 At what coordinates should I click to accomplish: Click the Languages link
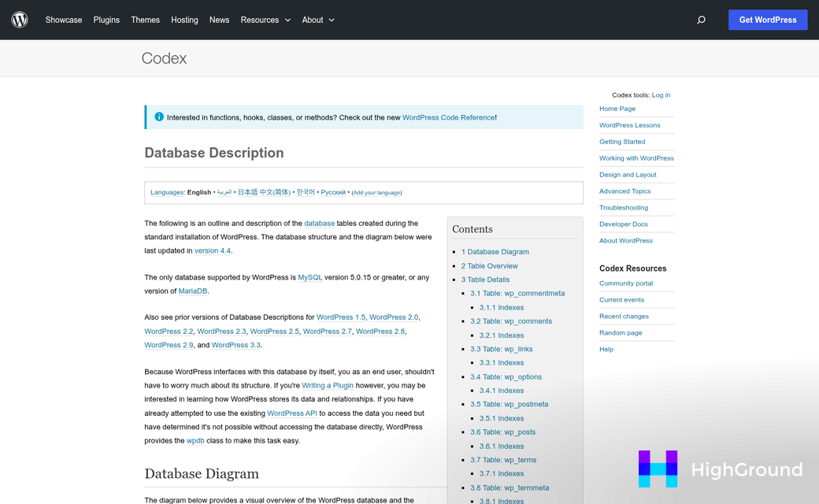pos(167,192)
